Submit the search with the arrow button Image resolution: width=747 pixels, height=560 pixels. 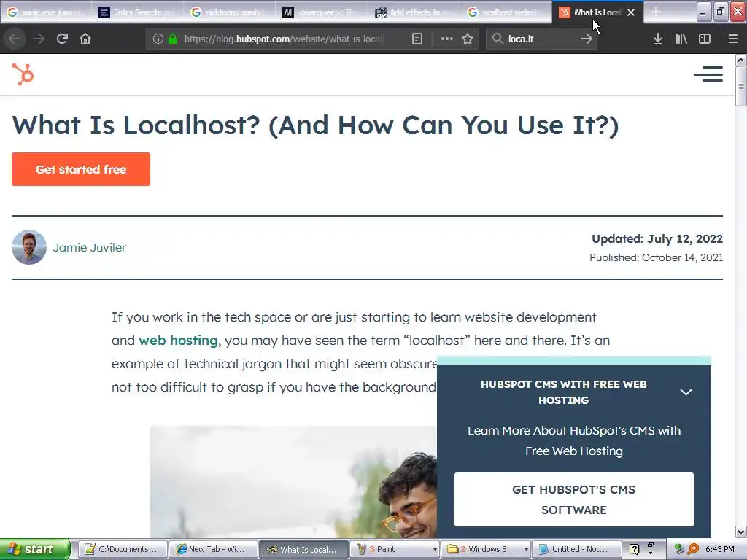pyautogui.click(x=587, y=39)
